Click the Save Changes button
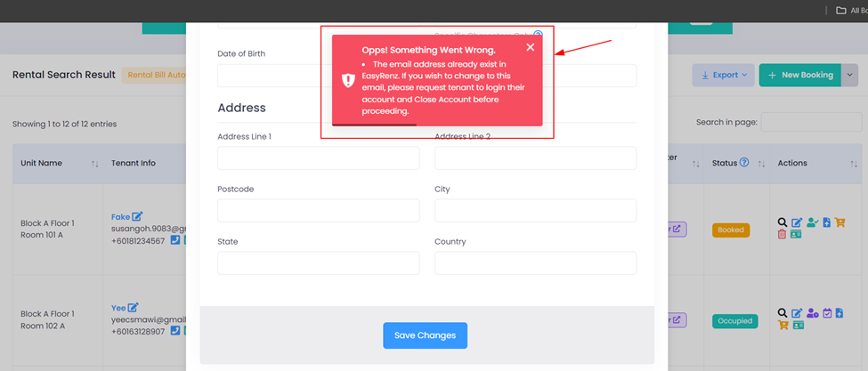Viewport: 868px width, 371px height. pos(426,335)
